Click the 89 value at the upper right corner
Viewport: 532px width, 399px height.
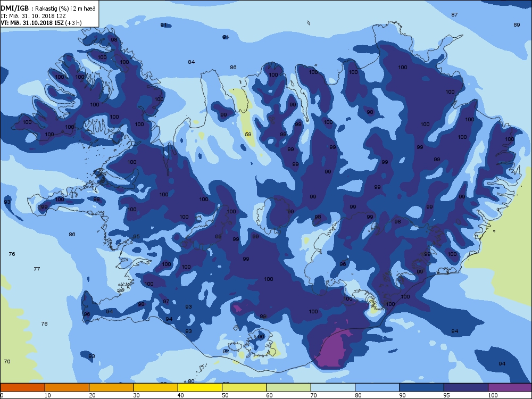pos(517,25)
